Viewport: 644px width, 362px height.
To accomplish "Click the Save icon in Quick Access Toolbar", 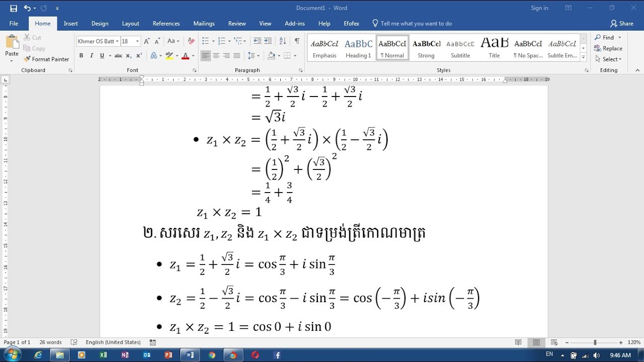I will point(14,8).
